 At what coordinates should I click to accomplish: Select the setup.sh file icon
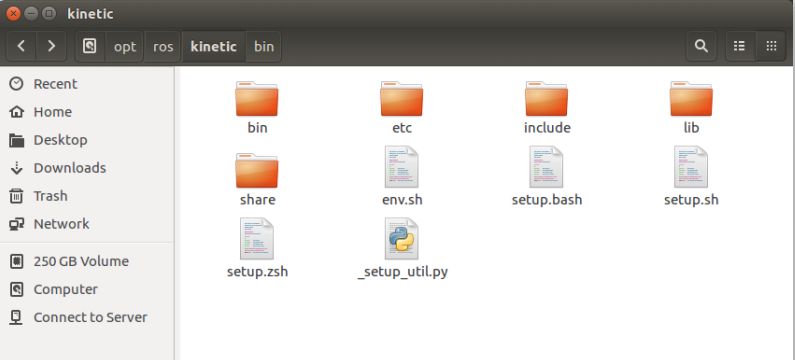pyautogui.click(x=691, y=167)
